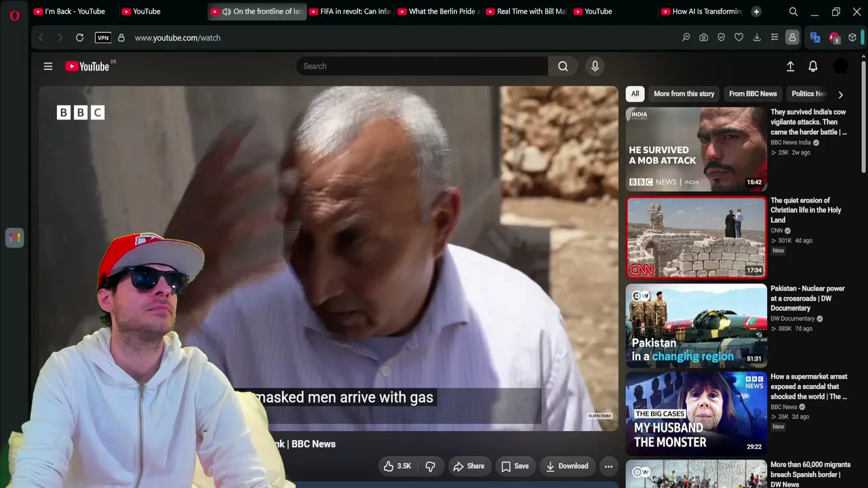The image size is (868, 488).
Task: Switch to "What the Berlin Pride" tab
Action: [438, 12]
